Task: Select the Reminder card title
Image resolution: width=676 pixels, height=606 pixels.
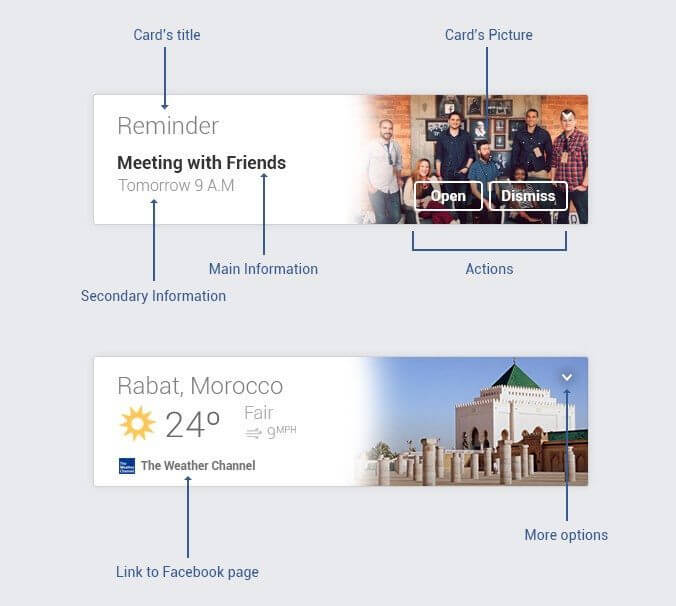Action: point(168,126)
